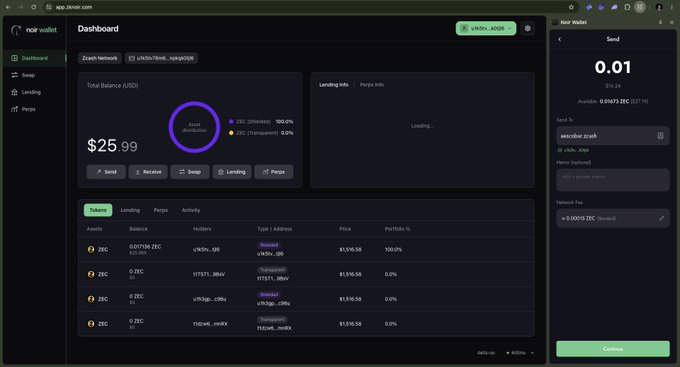Viewport: 680px width, 367px height.
Task: Go forward in the browser
Action: tap(21, 7)
